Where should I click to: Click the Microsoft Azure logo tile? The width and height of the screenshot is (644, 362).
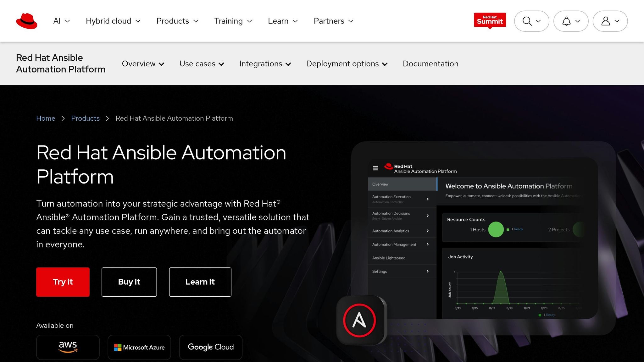[139, 347]
